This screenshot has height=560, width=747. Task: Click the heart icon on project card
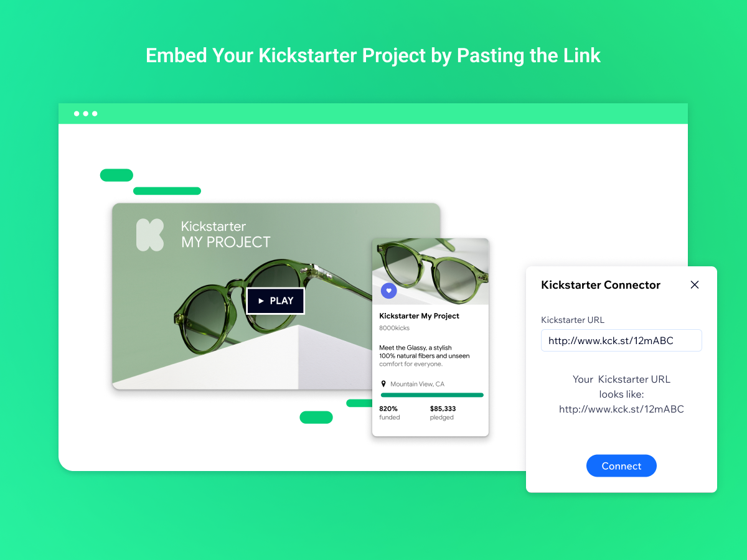pos(388,290)
